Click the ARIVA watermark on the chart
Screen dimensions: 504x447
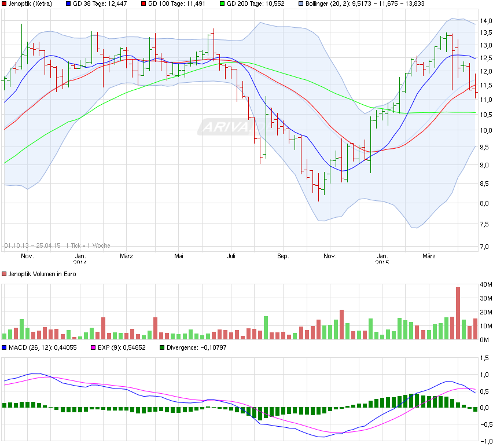pos(226,126)
